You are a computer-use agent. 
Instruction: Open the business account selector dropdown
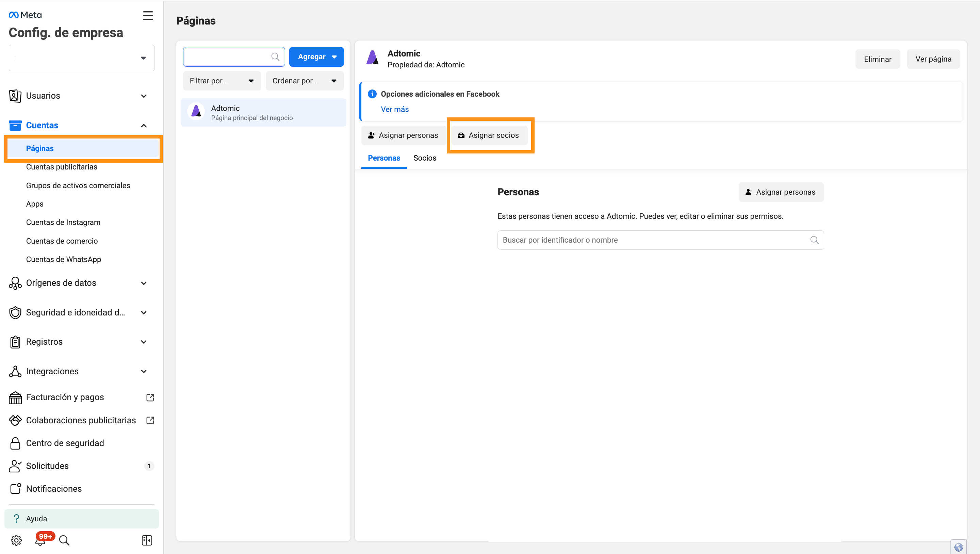point(81,58)
